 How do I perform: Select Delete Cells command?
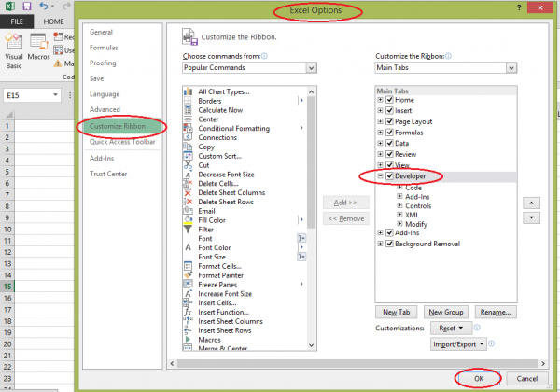(218, 184)
